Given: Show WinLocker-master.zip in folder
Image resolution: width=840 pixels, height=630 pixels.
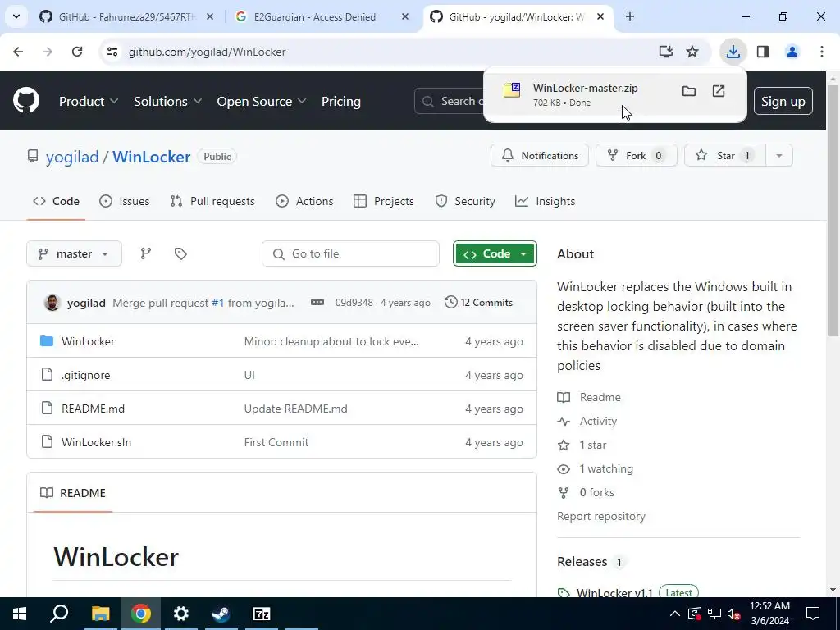Looking at the screenshot, I should (x=689, y=91).
